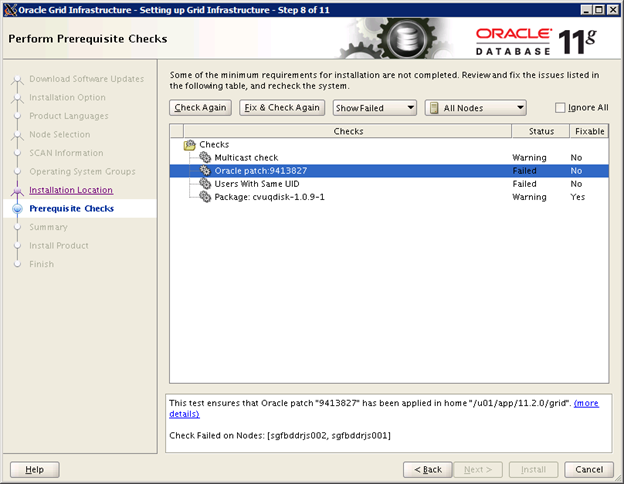
Task: Close the installer window
Action: 613,10
